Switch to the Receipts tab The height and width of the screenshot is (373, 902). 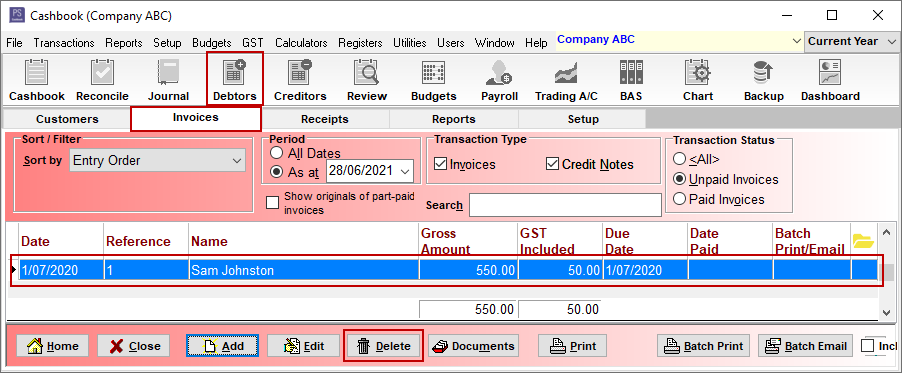click(x=325, y=119)
